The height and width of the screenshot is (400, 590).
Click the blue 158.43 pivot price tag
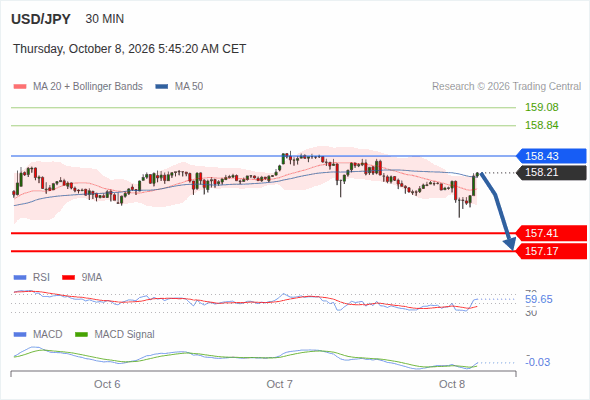coord(552,156)
